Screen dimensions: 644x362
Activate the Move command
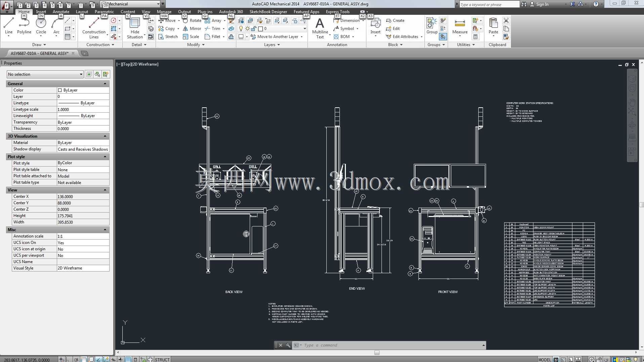click(167, 21)
